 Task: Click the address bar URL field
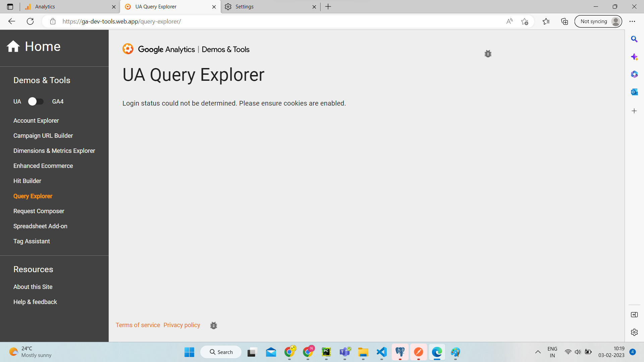click(268, 21)
